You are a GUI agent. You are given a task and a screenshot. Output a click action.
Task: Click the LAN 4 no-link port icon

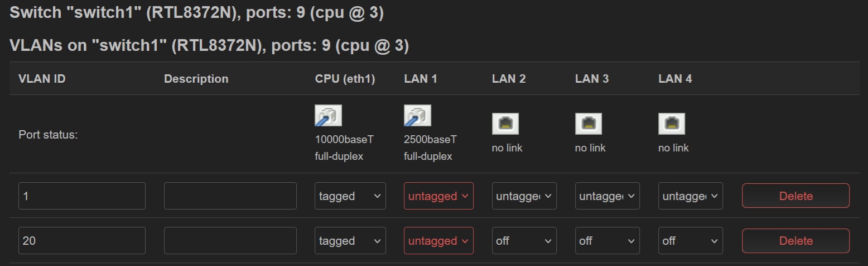[672, 123]
